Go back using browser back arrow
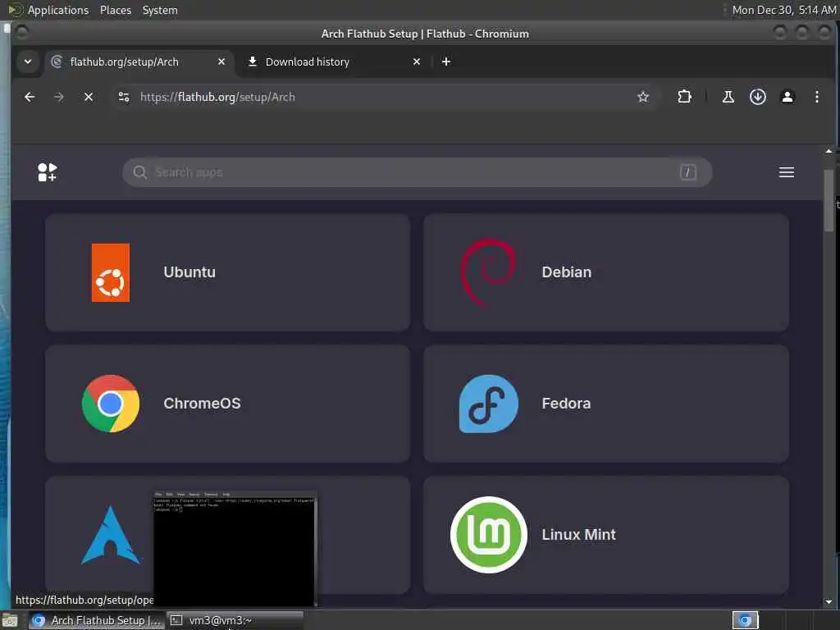 click(30, 97)
